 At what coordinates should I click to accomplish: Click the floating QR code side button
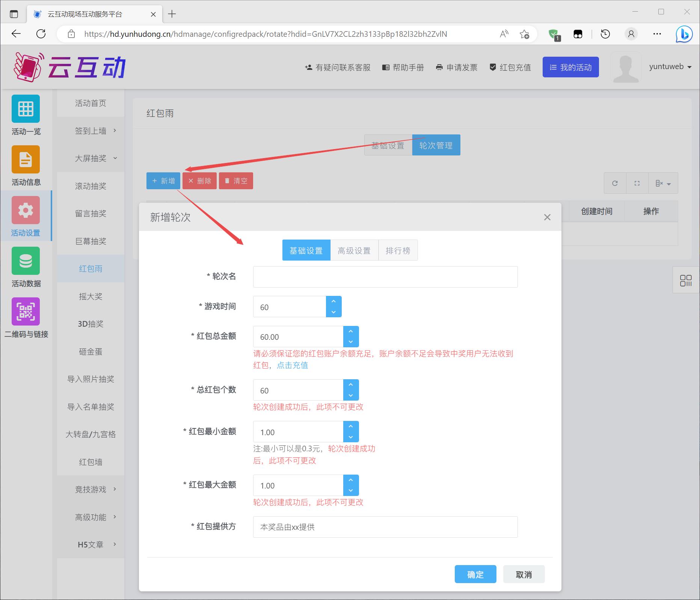[x=686, y=280]
